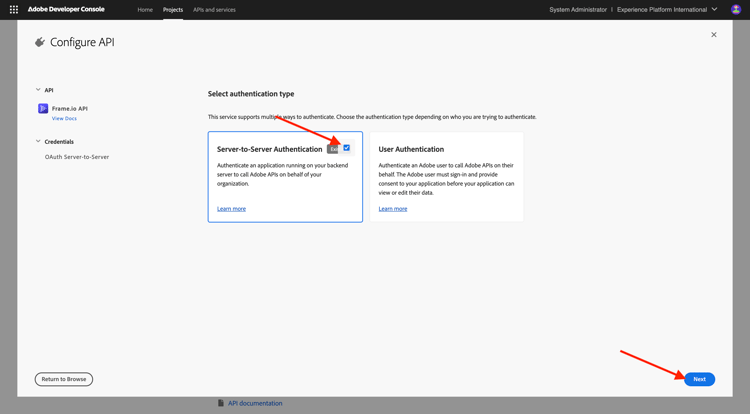Click the Next button

699,379
